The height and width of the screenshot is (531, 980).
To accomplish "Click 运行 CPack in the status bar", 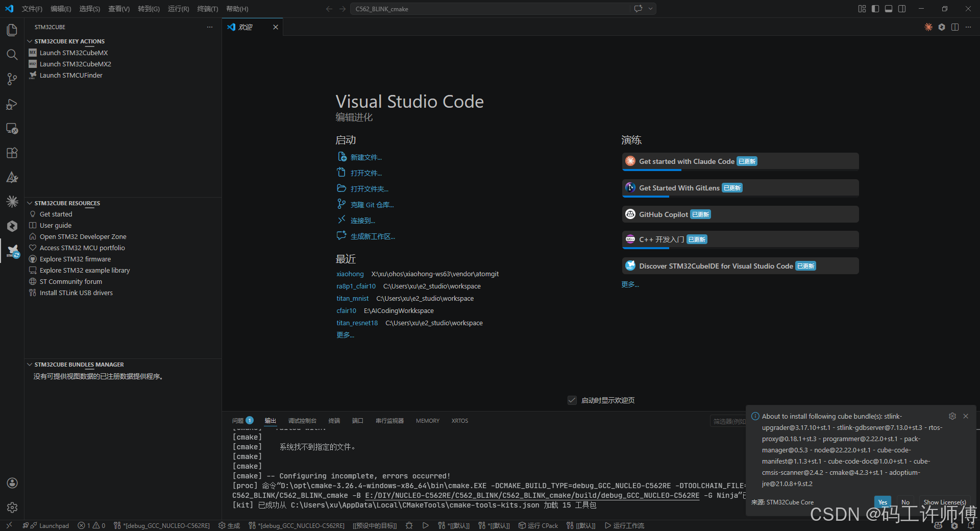I will pos(538,525).
